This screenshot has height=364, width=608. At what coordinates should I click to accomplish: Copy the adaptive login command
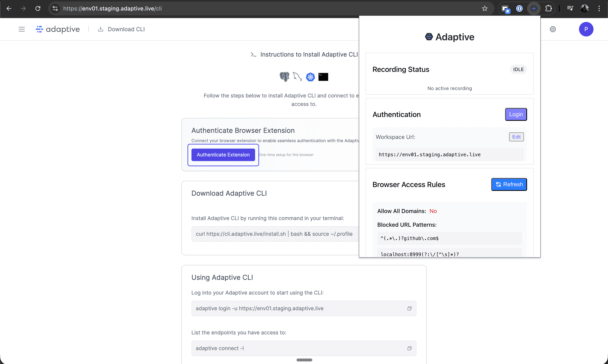point(409,308)
